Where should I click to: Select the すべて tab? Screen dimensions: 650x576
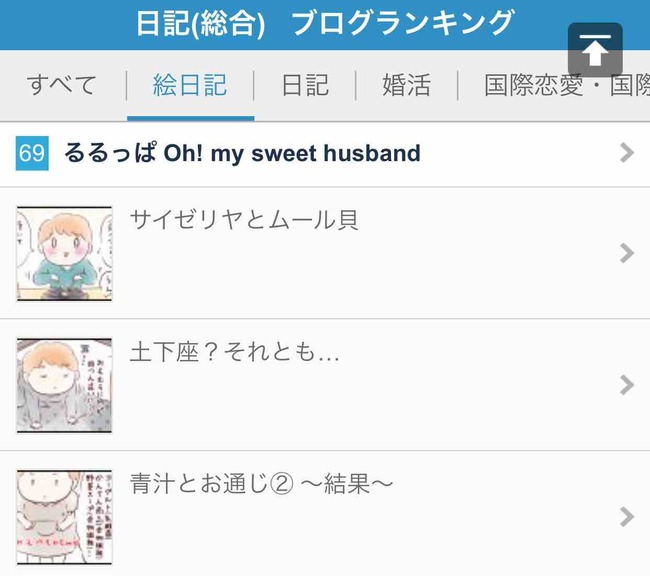(62, 85)
